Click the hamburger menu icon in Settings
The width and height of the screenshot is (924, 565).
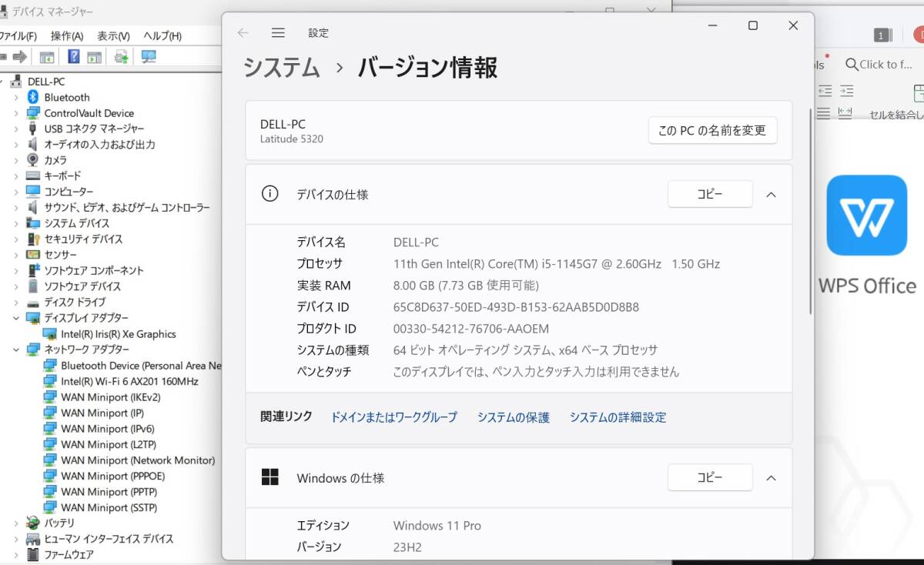pos(278,32)
